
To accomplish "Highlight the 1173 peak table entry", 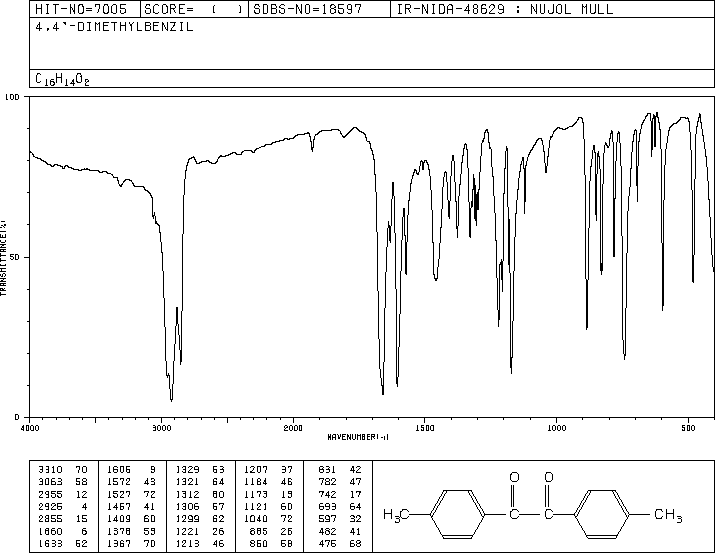I will (x=256, y=494).
